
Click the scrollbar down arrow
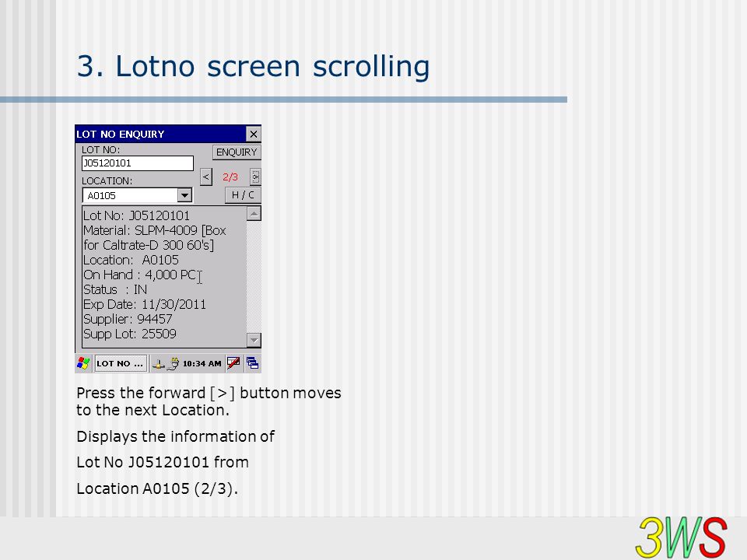point(254,340)
